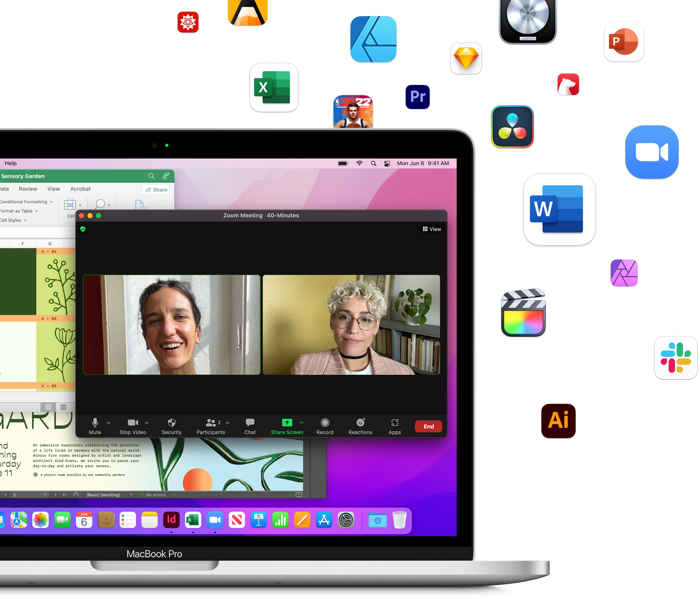Open Control Center in the menu bar
The height and width of the screenshot is (599, 700).
click(387, 163)
